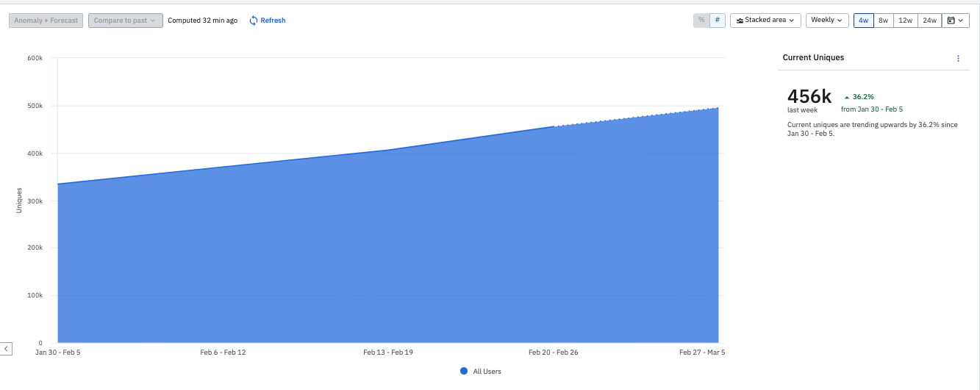
Task: Open the Weekly interval dropdown
Action: click(x=827, y=21)
